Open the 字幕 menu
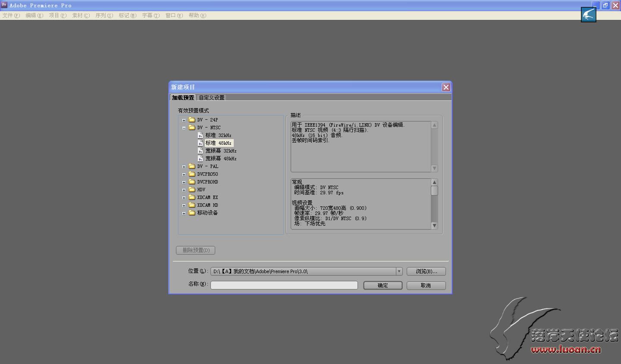Screen dimensions: 621x364 [151, 16]
